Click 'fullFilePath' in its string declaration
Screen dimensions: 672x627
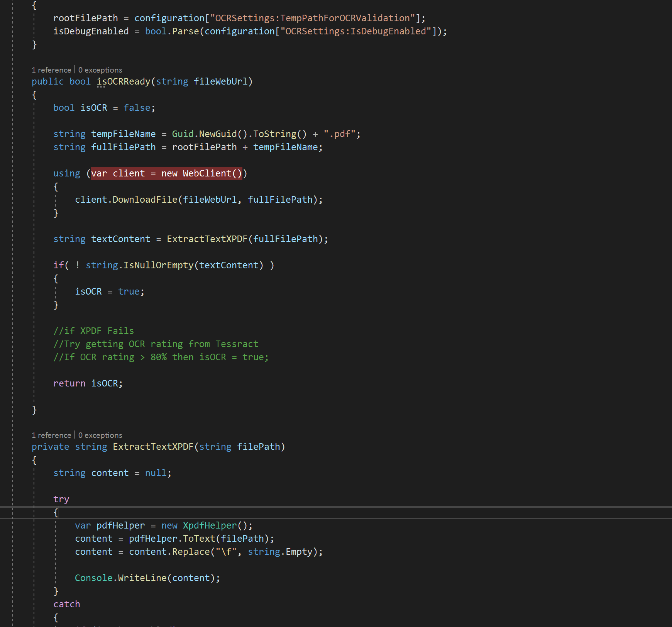(124, 147)
